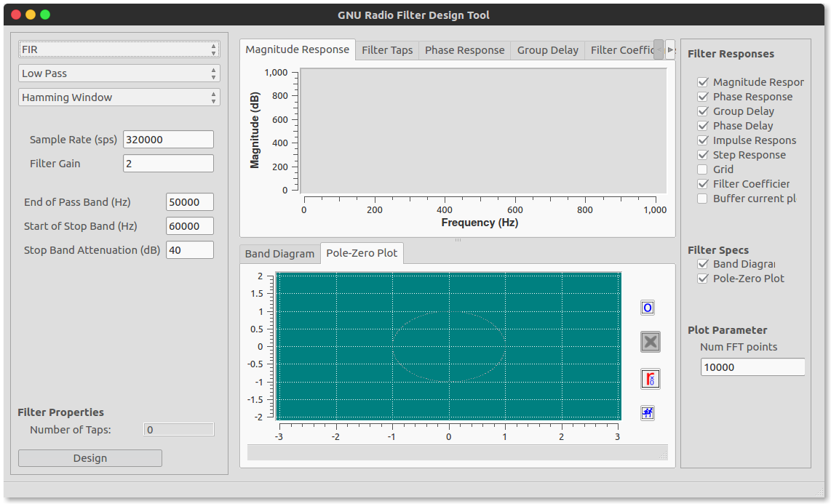
Task: Uncheck the Phase Delay checkbox
Action: (703, 126)
